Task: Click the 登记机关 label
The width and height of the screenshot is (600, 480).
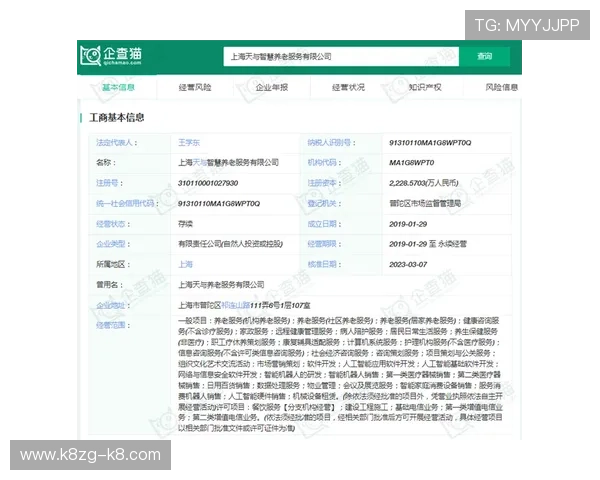Action: (x=324, y=203)
